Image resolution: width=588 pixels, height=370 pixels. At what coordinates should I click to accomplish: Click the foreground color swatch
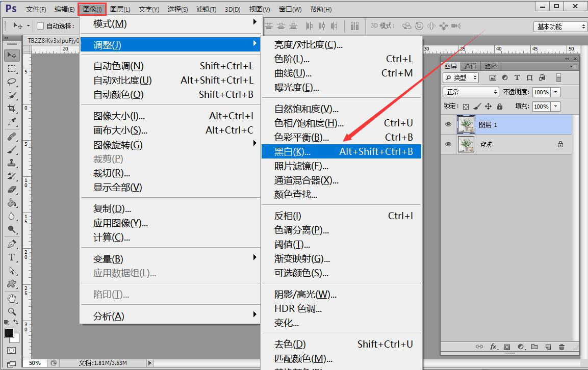click(x=9, y=333)
